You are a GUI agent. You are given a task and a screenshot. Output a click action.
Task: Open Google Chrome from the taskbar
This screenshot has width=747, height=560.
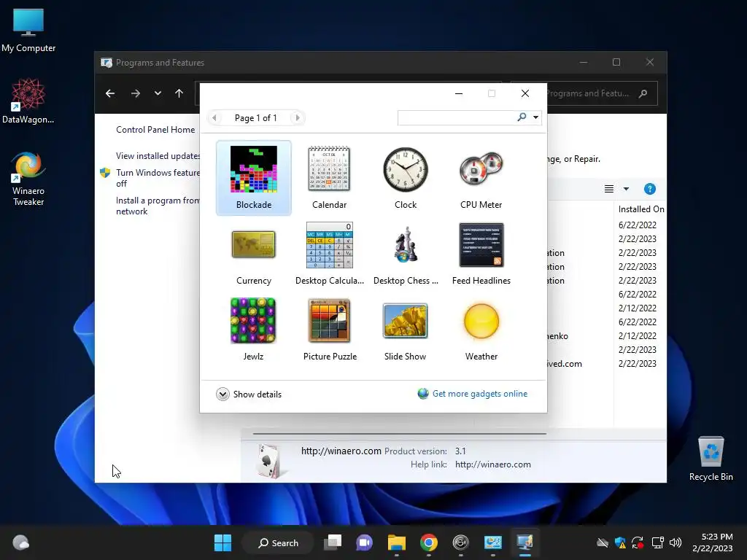pyautogui.click(x=429, y=542)
